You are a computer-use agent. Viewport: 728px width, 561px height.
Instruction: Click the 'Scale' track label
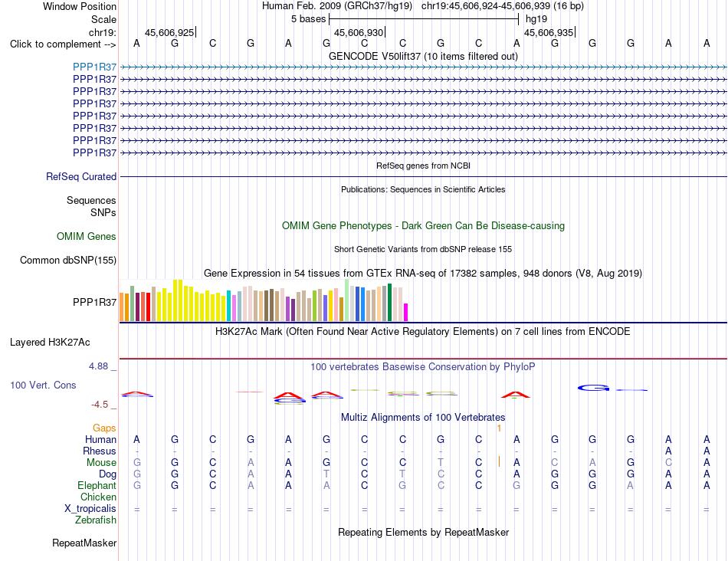coord(103,19)
